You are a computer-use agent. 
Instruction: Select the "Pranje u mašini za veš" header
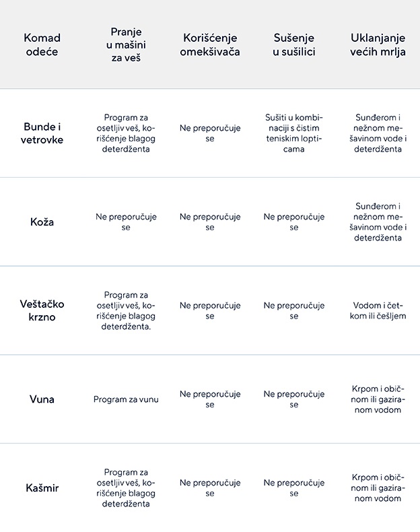tap(126, 44)
